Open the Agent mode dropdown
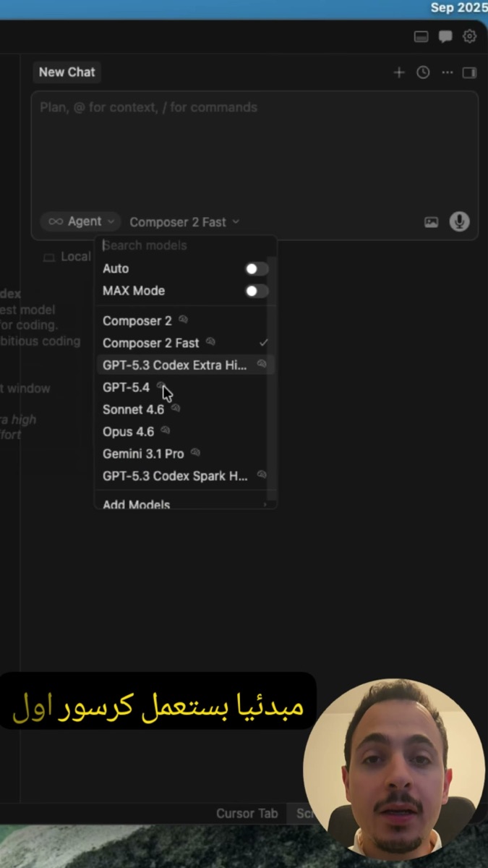 [x=80, y=221]
